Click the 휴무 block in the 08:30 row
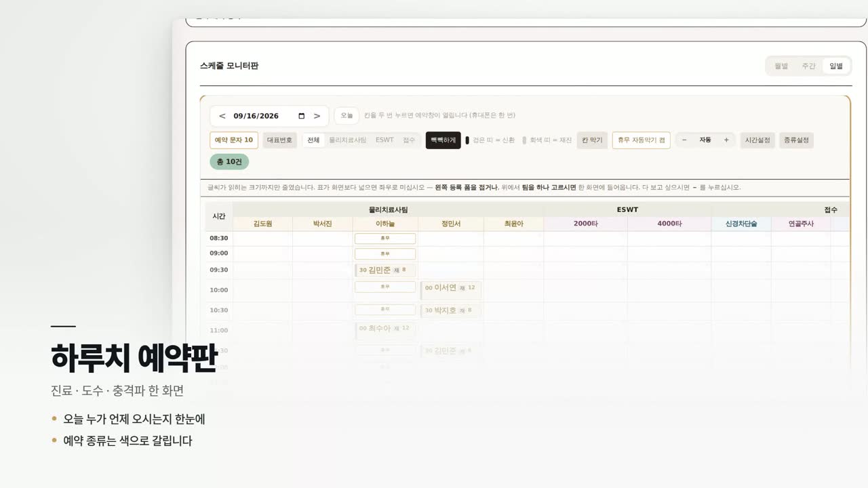This screenshot has width=868, height=488. tap(385, 239)
